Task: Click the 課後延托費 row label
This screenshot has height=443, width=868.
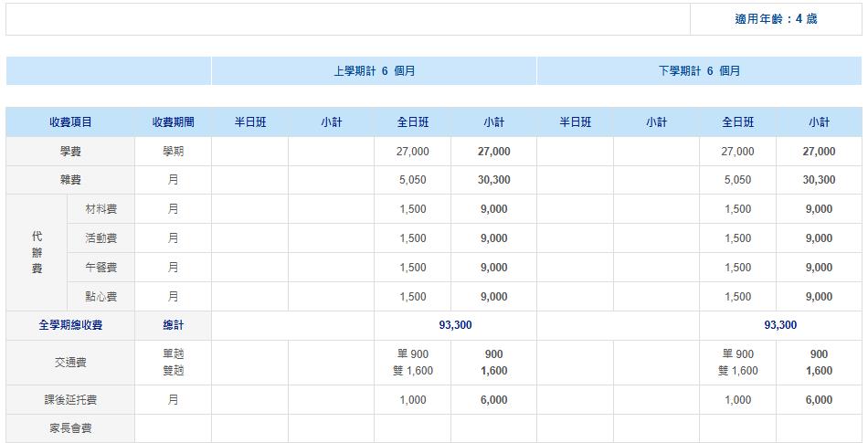Action: (x=70, y=400)
